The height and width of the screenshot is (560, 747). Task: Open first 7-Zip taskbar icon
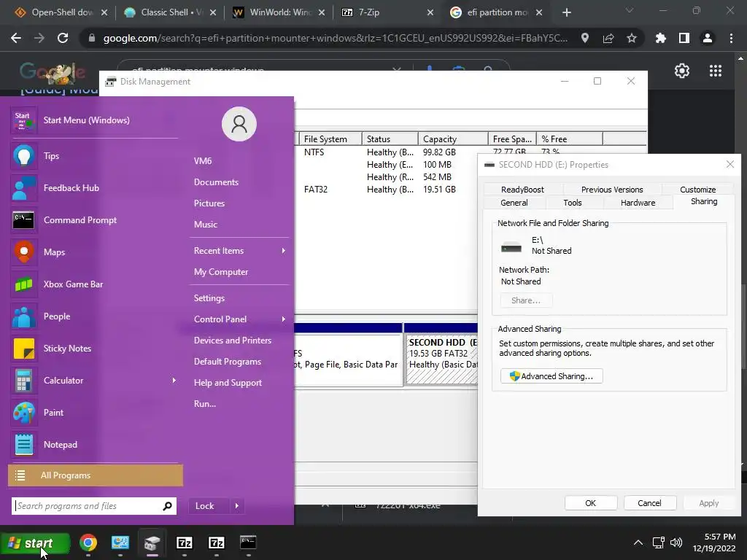[185, 542]
